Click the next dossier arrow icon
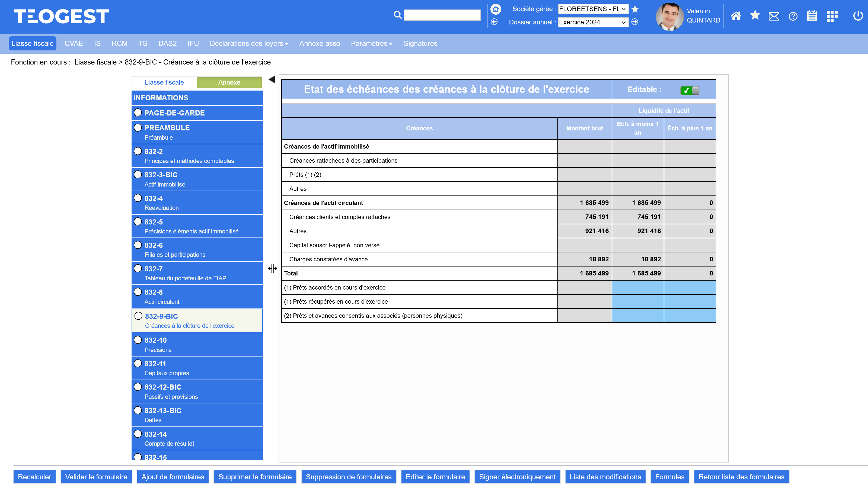This screenshot has height=488, width=868. coord(635,22)
